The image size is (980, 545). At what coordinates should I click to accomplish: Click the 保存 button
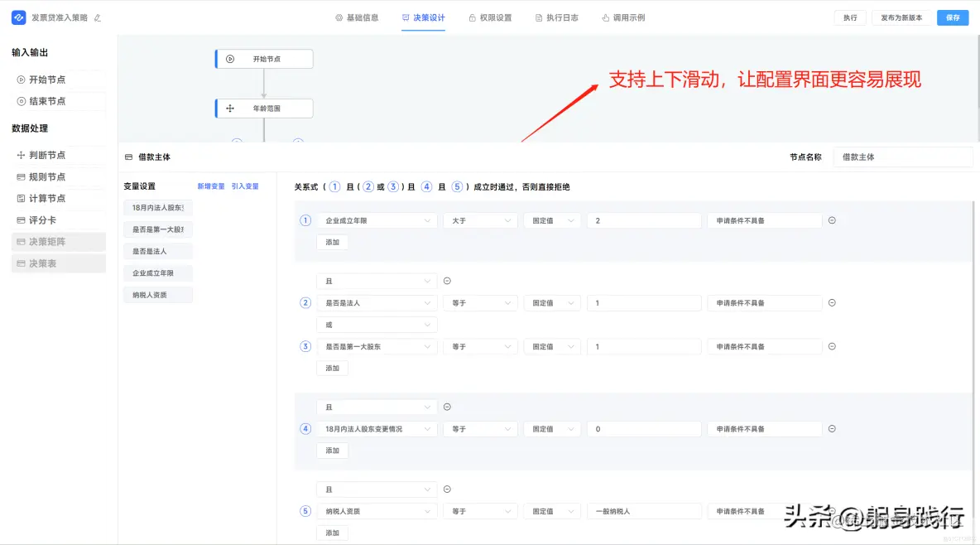pos(952,17)
